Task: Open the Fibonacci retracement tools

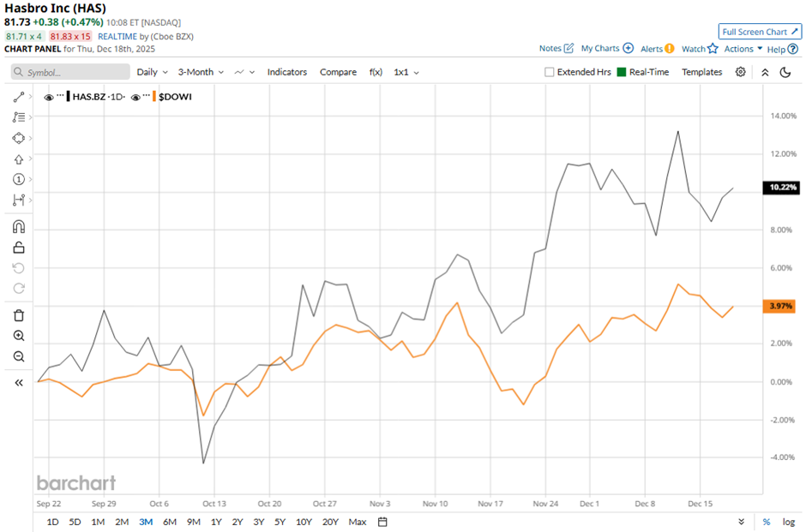Action: (x=19, y=117)
